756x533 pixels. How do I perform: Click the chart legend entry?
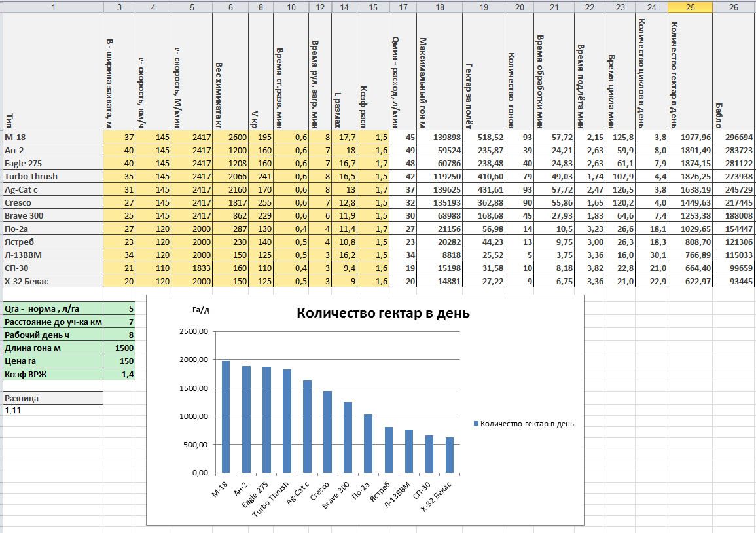click(x=524, y=424)
